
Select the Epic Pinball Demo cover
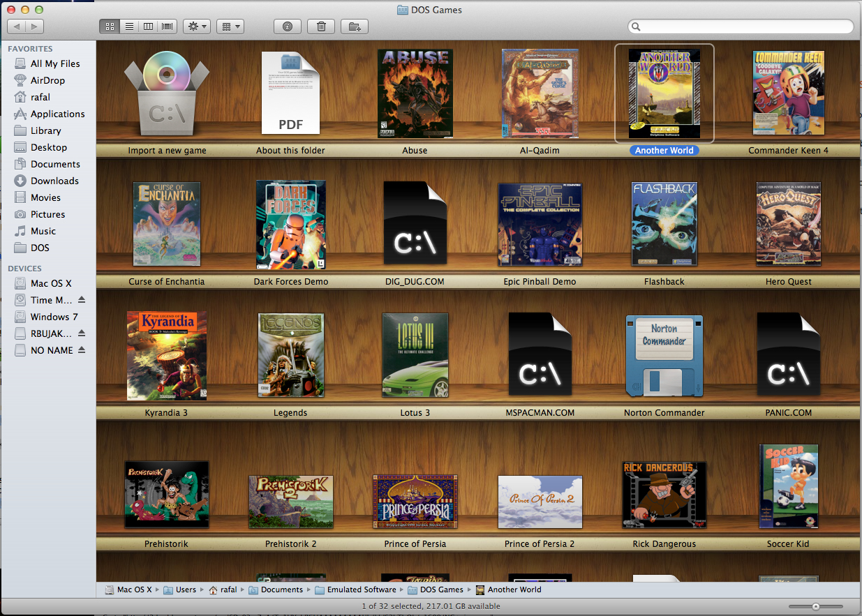click(x=540, y=225)
